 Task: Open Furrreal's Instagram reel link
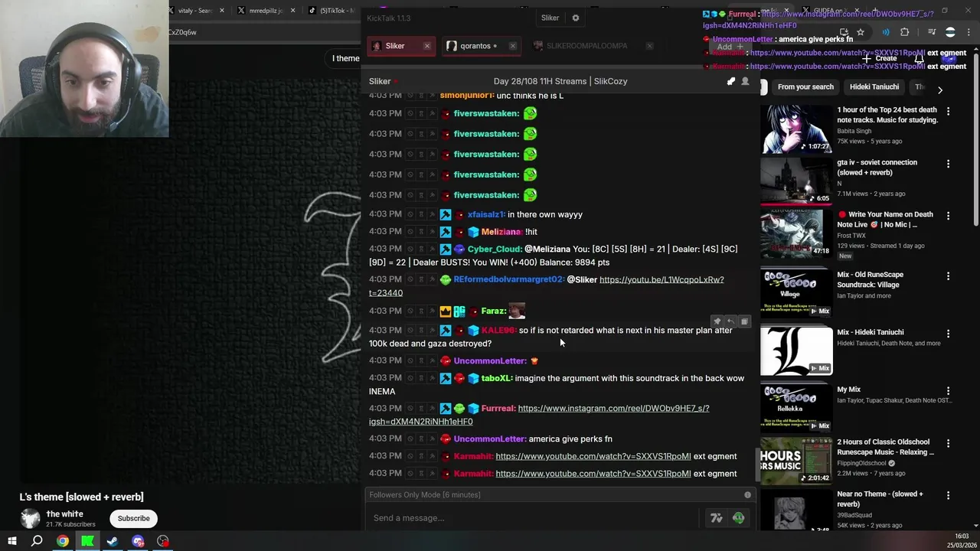point(539,415)
